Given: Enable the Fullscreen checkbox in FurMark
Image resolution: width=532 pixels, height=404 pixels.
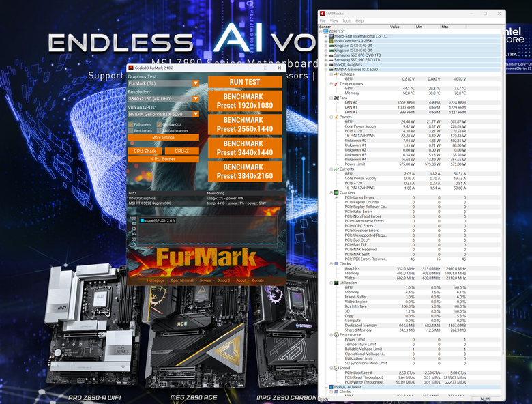Looking at the screenshot, I should click(x=131, y=125).
